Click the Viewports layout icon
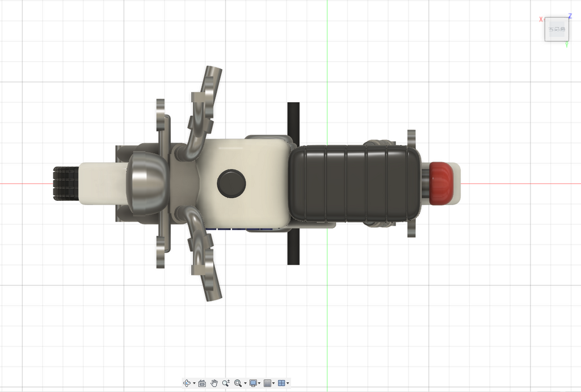The width and height of the screenshot is (581, 392). [x=281, y=383]
